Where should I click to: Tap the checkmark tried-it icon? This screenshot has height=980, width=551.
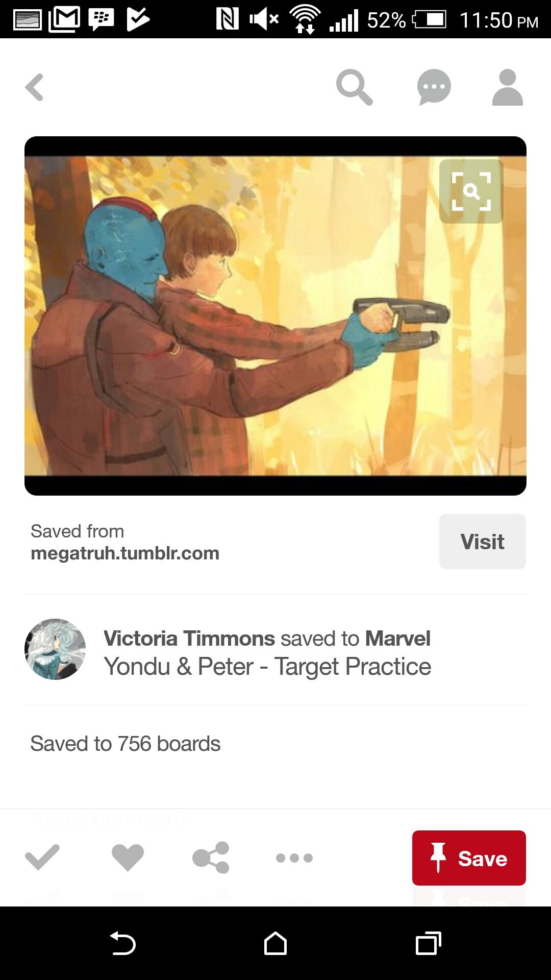(x=42, y=857)
